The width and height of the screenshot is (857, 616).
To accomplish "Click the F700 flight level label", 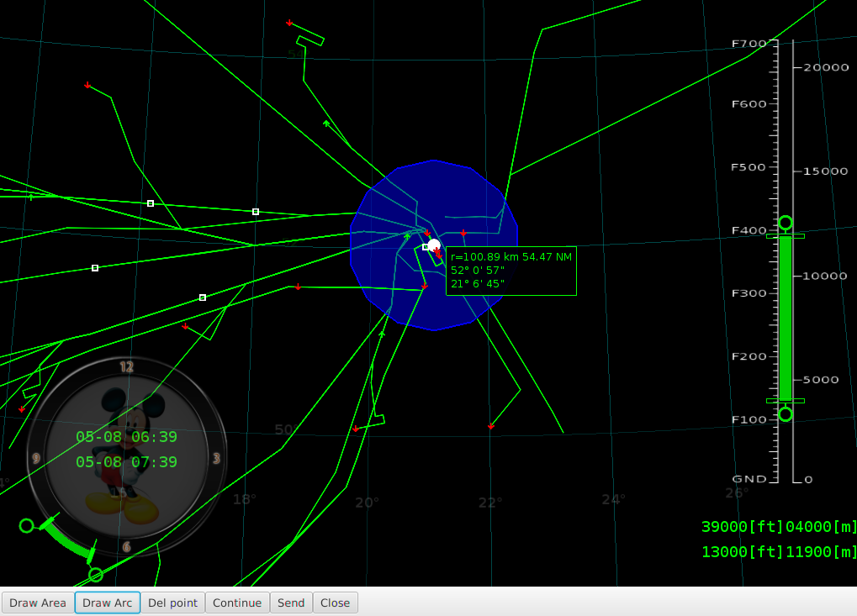I will (749, 44).
